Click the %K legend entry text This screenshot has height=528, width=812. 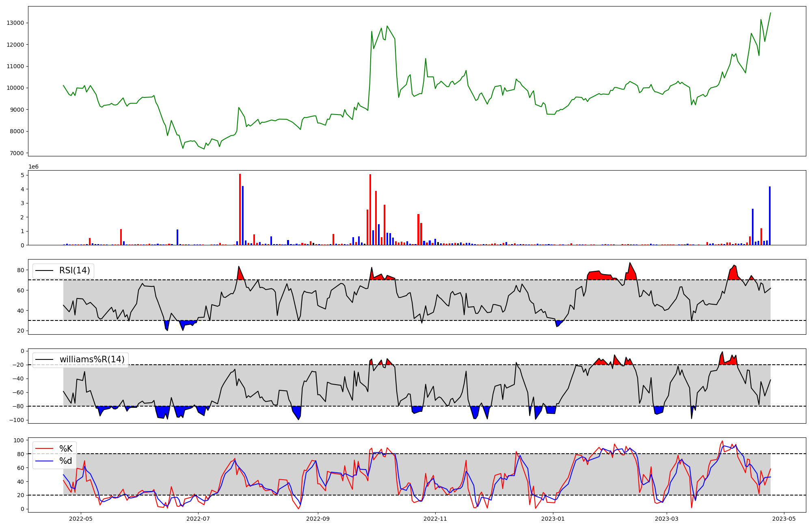point(66,448)
